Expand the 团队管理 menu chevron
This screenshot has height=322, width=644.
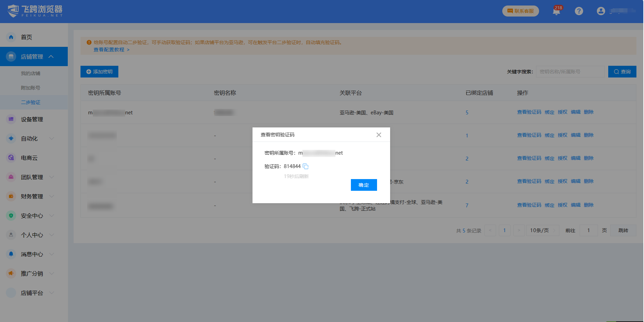tap(52, 177)
